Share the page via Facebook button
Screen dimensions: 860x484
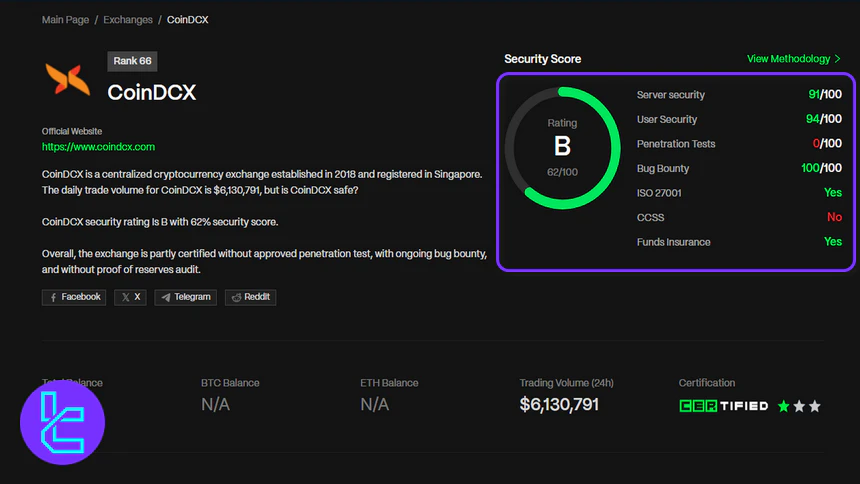click(74, 297)
